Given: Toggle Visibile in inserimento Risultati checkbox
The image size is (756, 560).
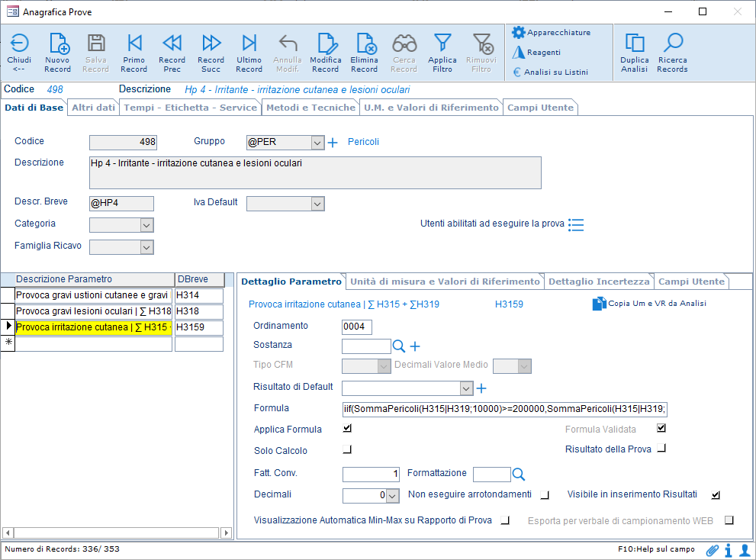Looking at the screenshot, I should tap(716, 495).
